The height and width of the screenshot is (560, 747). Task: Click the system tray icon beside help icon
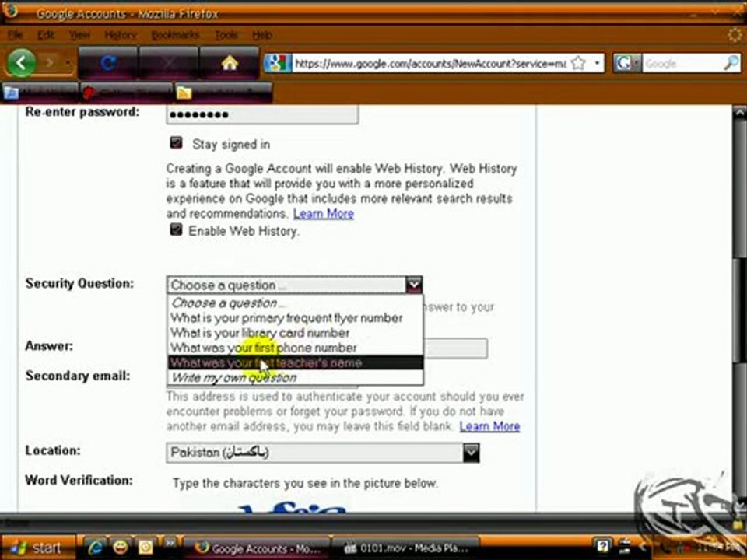(x=625, y=546)
